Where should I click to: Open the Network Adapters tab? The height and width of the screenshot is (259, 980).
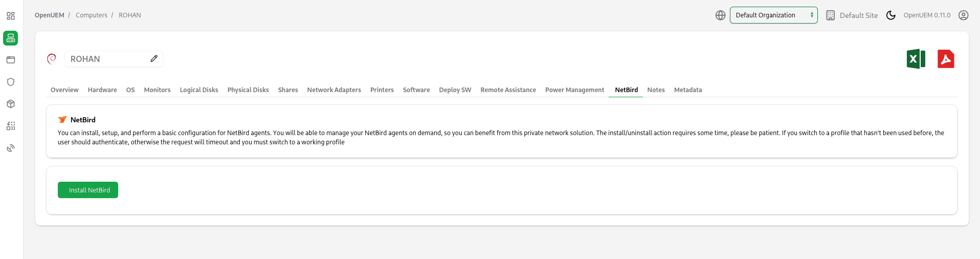[334, 90]
